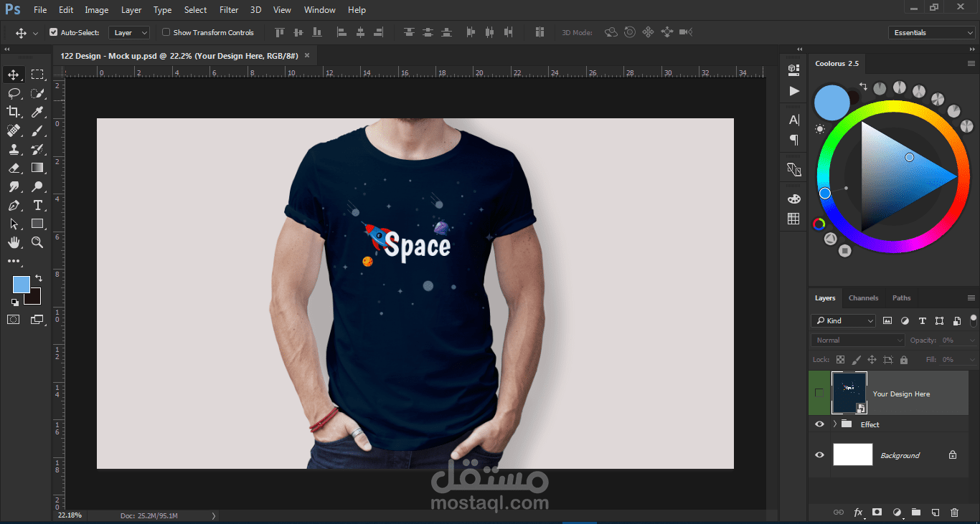
Task: Select the Eyedropper tool
Action: pyautogui.click(x=37, y=111)
